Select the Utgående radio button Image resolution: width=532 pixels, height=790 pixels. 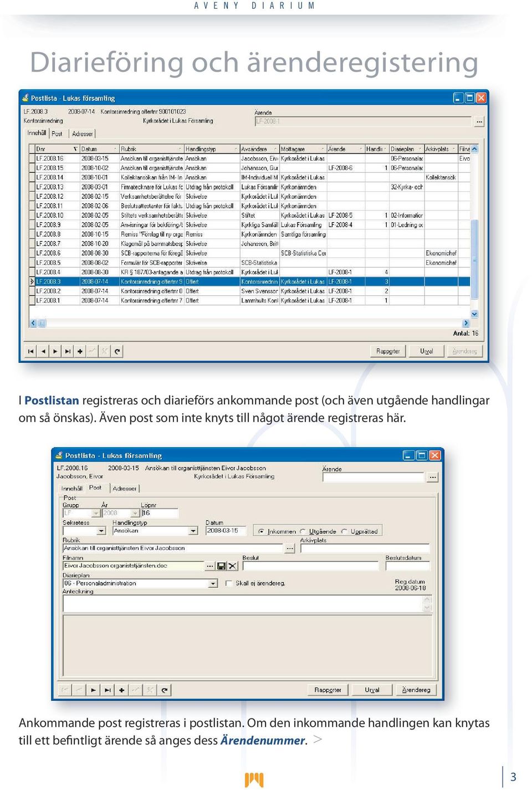click(x=303, y=531)
